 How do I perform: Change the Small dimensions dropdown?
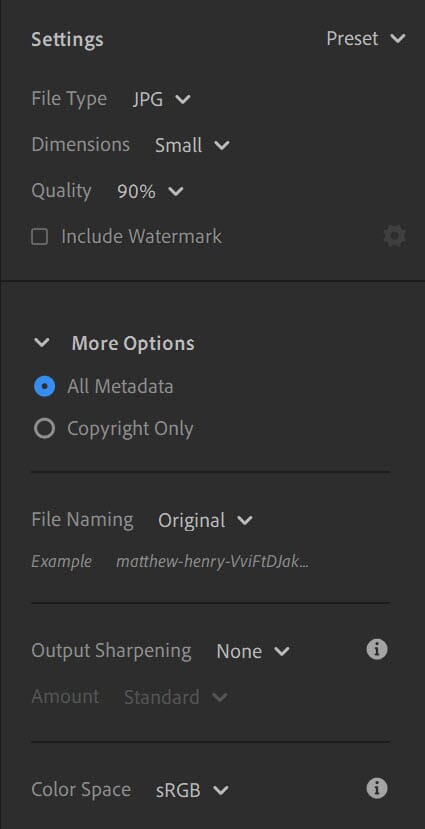[192, 145]
